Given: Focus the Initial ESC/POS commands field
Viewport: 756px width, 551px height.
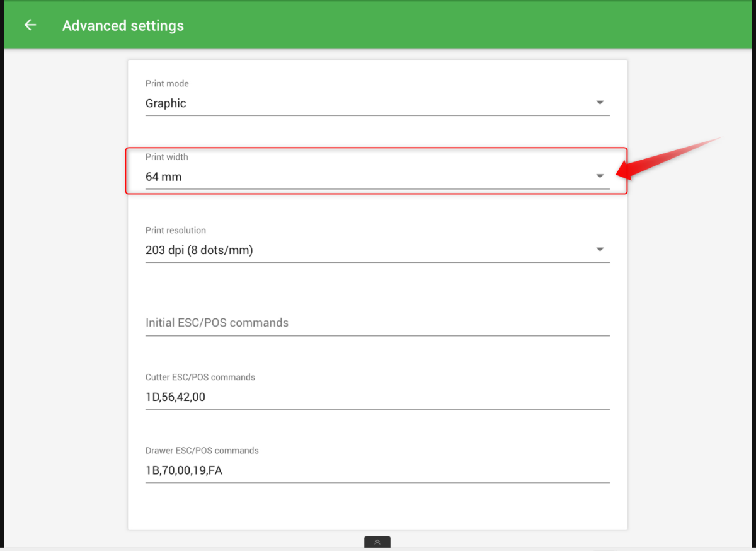Looking at the screenshot, I should click(x=377, y=323).
